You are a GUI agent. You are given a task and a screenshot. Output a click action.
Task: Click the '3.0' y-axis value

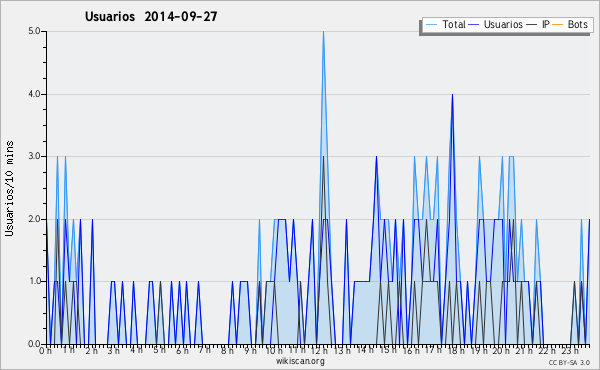click(34, 156)
